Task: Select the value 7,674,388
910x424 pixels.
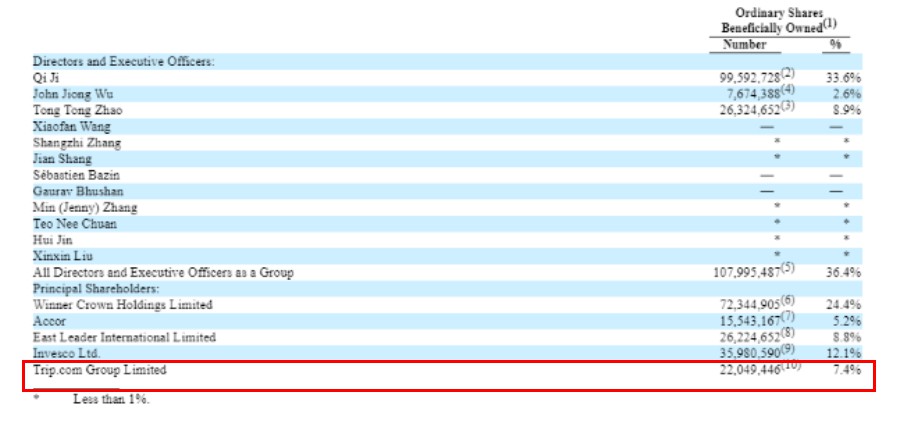Action: point(753,94)
